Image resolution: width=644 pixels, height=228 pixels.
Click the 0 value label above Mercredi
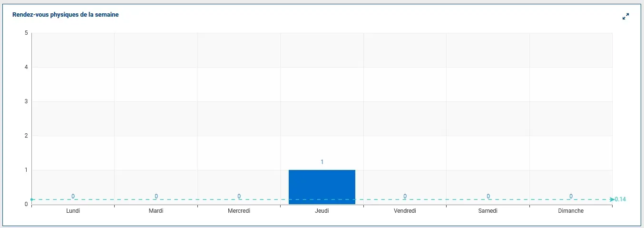[x=239, y=196]
